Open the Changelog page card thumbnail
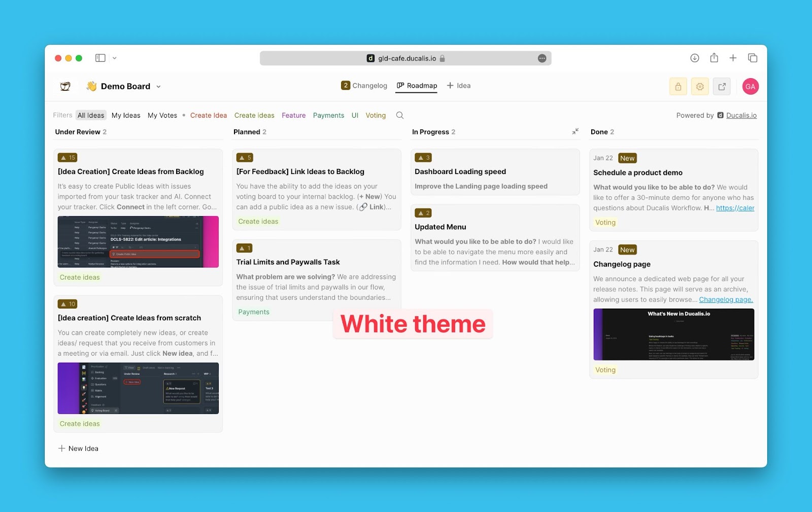 (673, 334)
